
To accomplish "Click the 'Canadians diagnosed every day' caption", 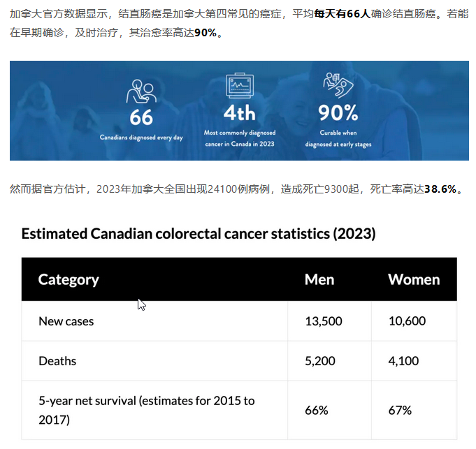I will tap(141, 138).
